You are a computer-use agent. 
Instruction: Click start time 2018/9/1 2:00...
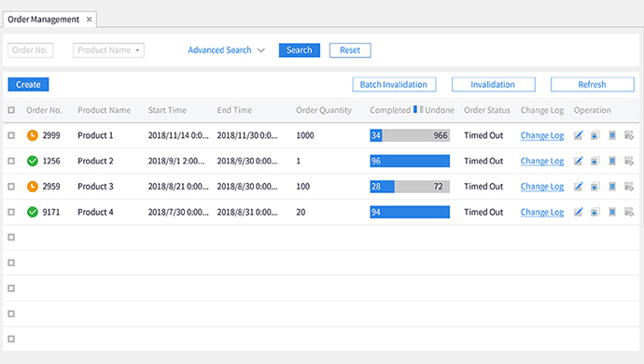(176, 161)
